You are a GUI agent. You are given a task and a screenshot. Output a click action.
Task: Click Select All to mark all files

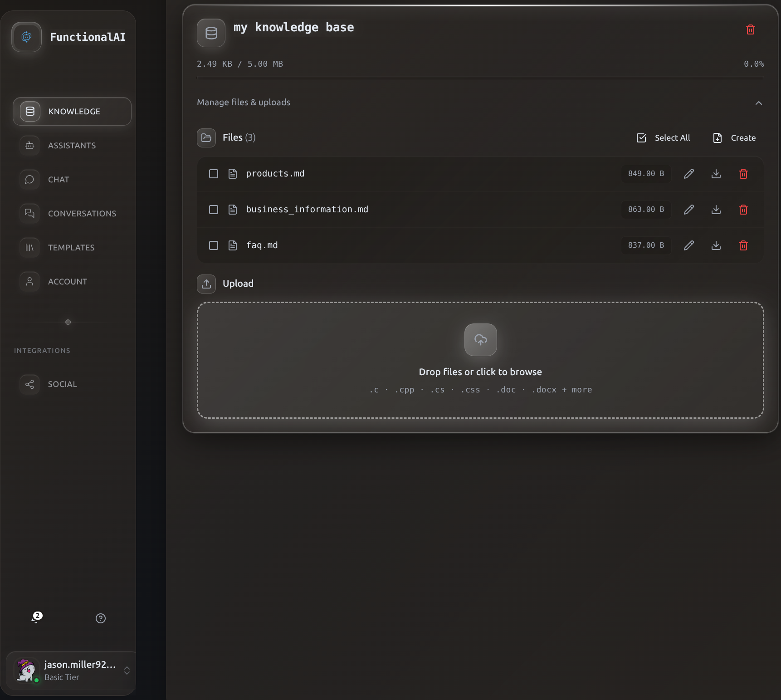[x=663, y=137]
